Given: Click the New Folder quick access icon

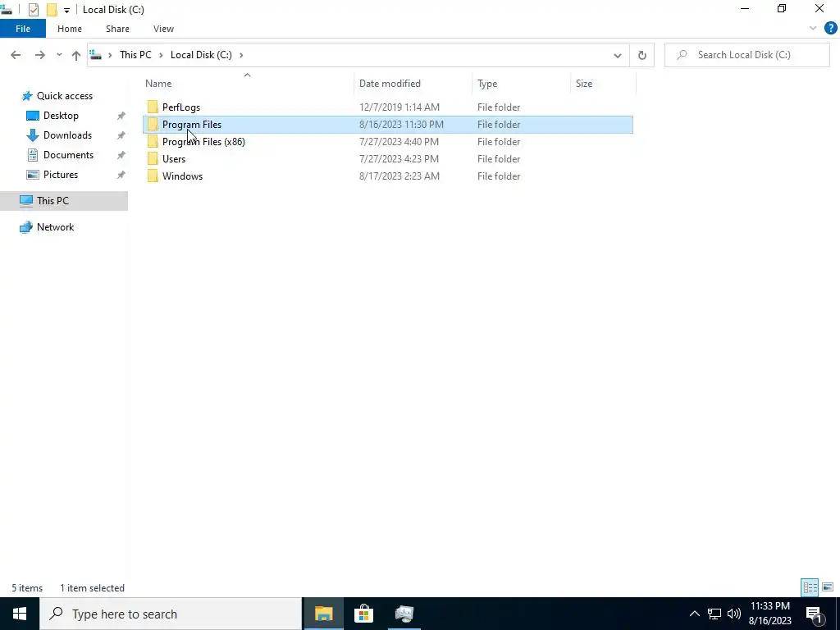Looking at the screenshot, I should (52, 10).
